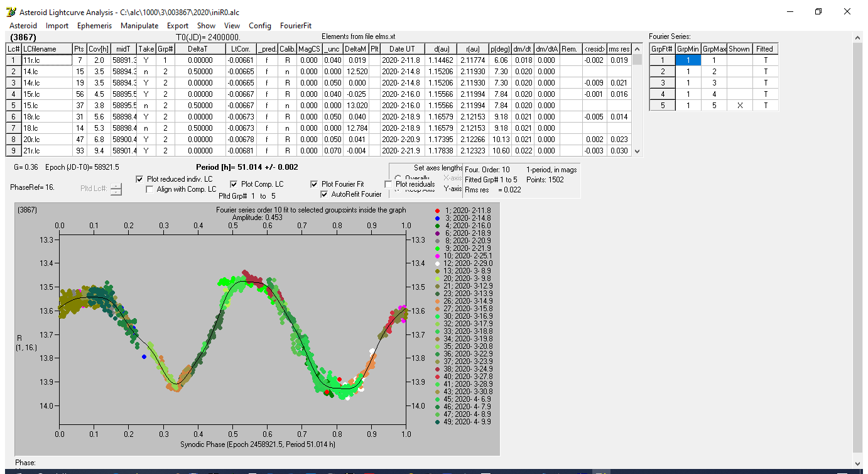Select the 14r.lc filename cell
Screen dimensions: 868x474
click(46, 83)
